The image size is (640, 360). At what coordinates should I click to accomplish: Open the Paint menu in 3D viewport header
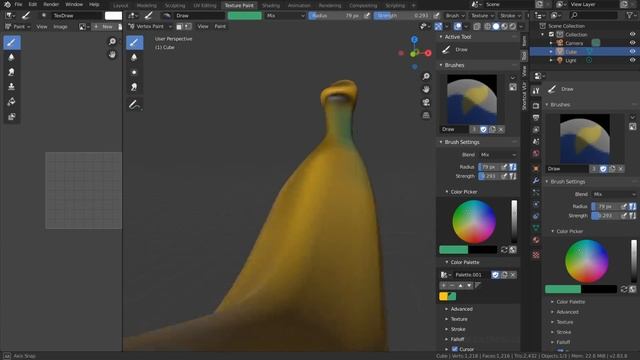[x=220, y=26]
